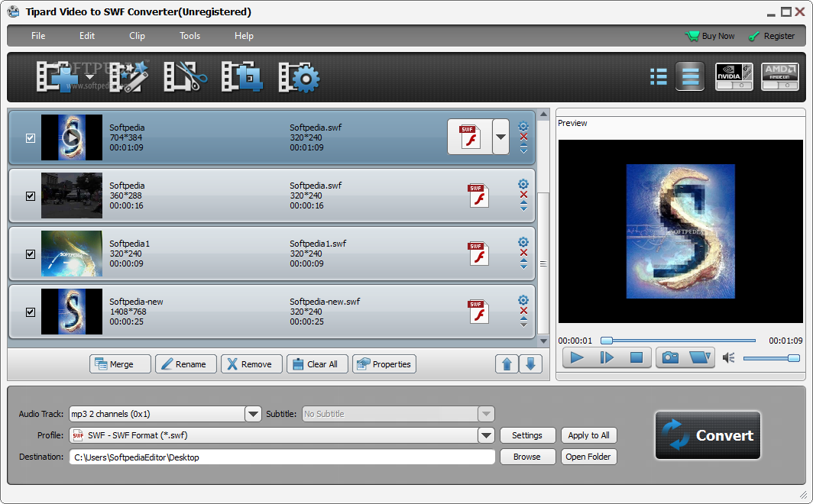This screenshot has width=813, height=504.
Task: Open the Help menu
Action: [244, 36]
